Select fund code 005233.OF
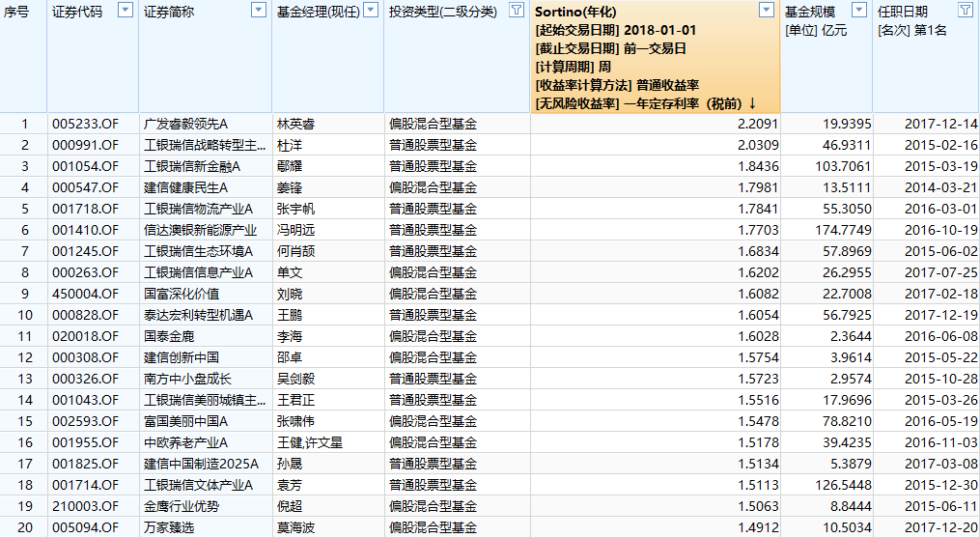The image size is (980, 538). pos(85,124)
